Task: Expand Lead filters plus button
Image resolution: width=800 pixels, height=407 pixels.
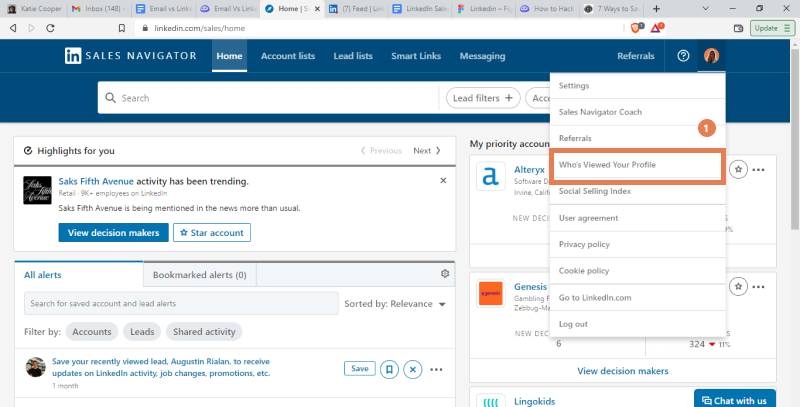Action: point(483,98)
